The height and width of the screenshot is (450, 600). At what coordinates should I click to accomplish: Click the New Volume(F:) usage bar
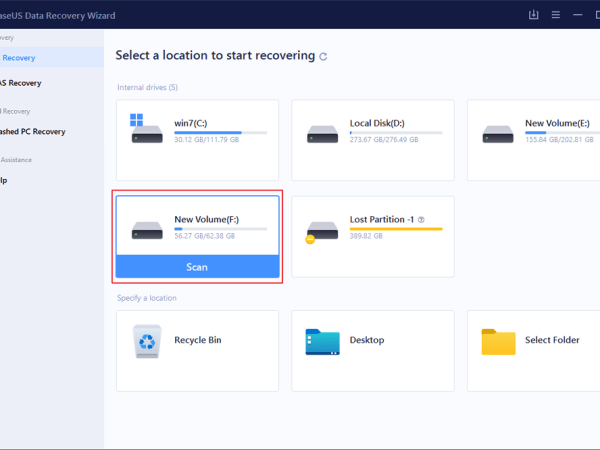[220, 229]
